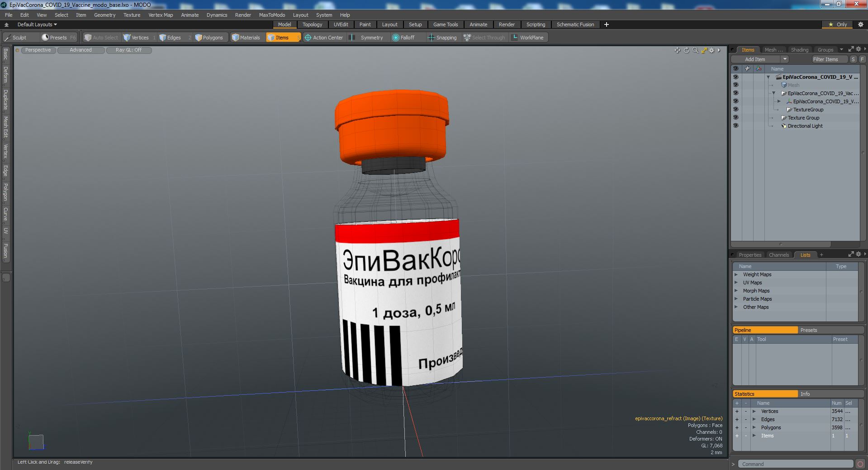This screenshot has height=470, width=868.
Task: Open the layout settings gear at top right
Action: click(x=860, y=24)
